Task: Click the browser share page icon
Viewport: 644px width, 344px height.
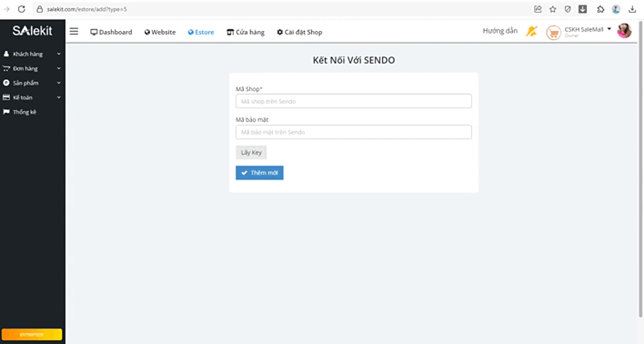Action: pyautogui.click(x=538, y=9)
